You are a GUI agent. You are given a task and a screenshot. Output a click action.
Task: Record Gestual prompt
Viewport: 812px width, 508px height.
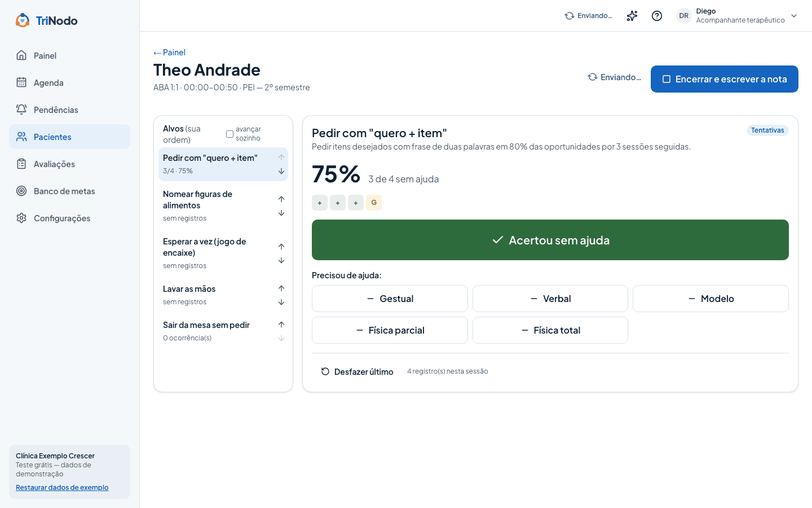[390, 299]
